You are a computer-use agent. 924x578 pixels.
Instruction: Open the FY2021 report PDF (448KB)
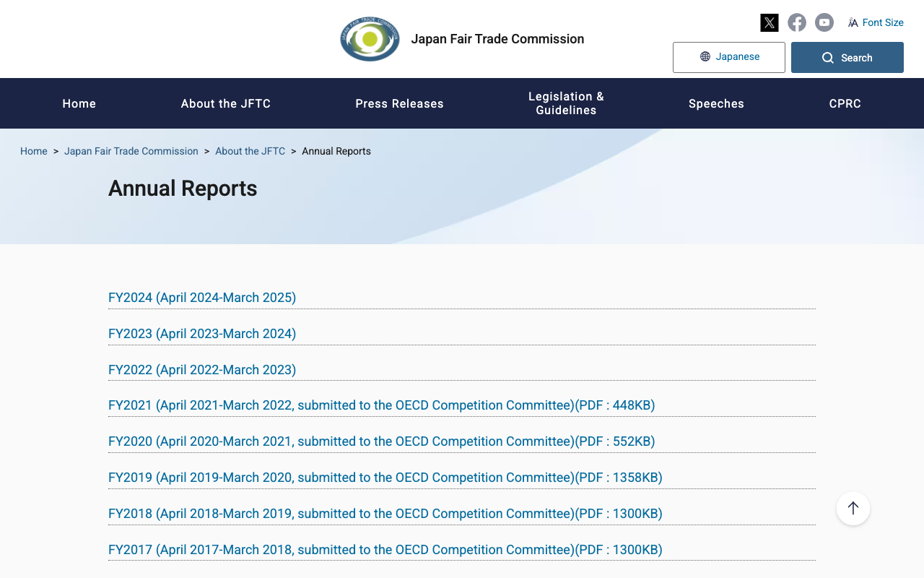(382, 405)
